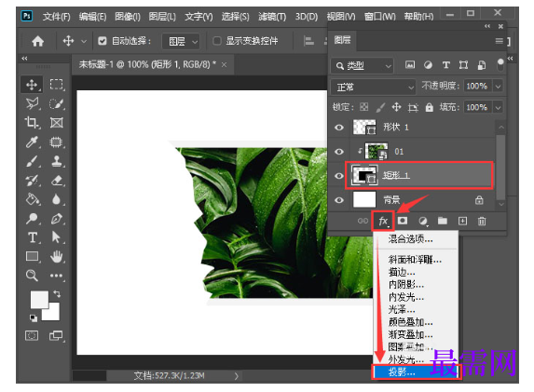Hide the 矩形 1 layer

coord(339,176)
